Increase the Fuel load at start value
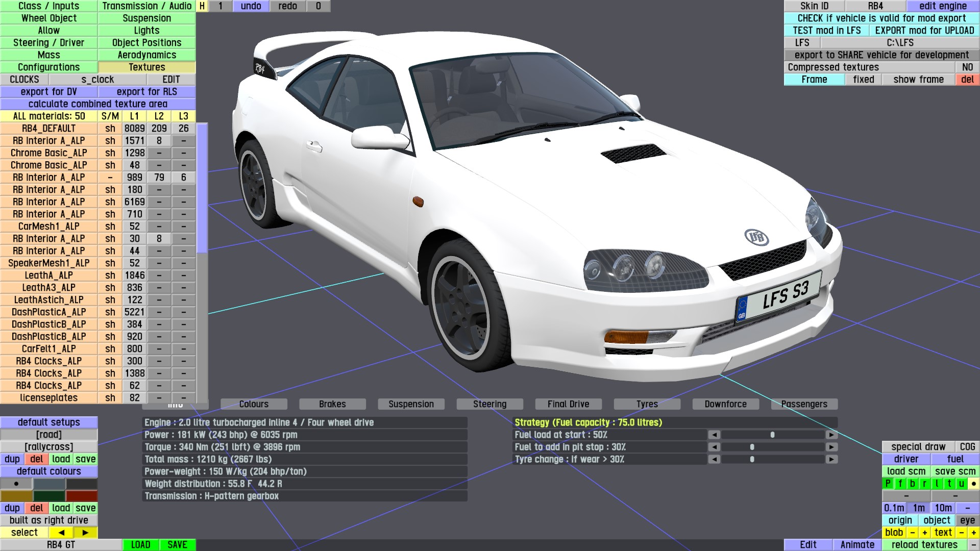Viewport: 980px width, 551px height. click(831, 435)
